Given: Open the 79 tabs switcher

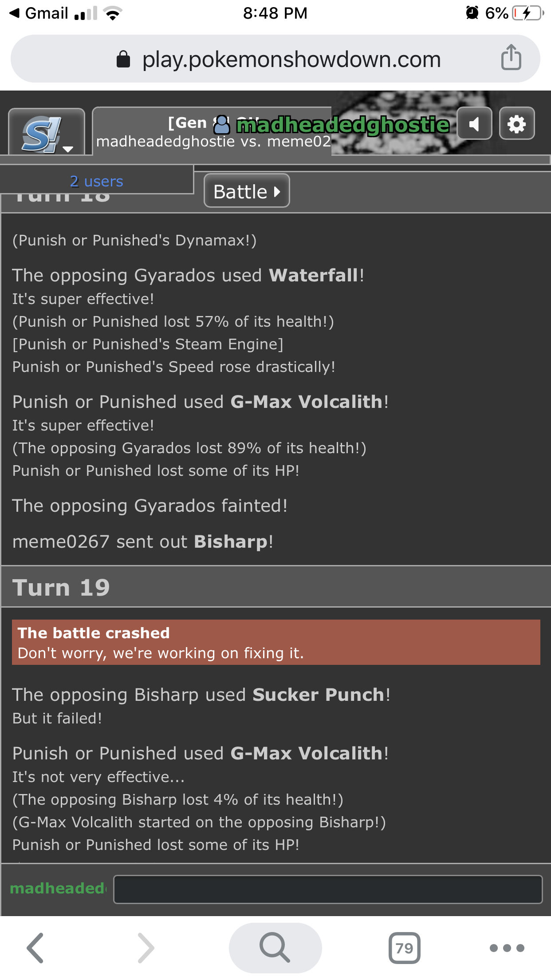Looking at the screenshot, I should 404,948.
